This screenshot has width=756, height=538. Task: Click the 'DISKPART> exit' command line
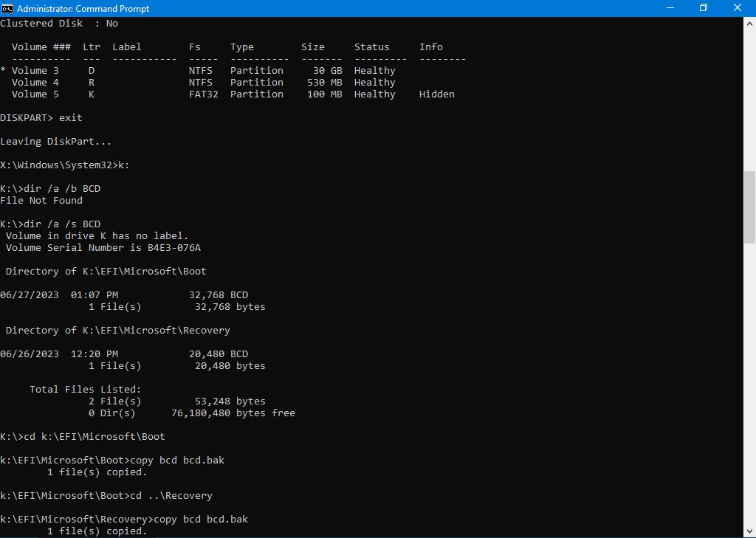[x=41, y=118]
